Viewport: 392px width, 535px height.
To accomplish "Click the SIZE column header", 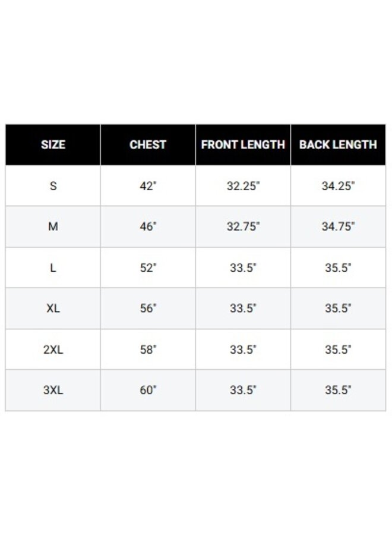I will (x=53, y=144).
